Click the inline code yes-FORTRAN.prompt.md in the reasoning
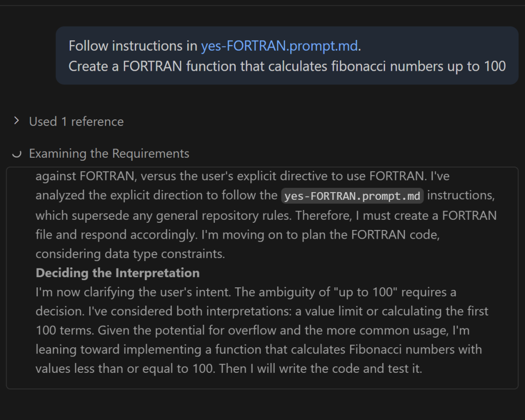 (x=352, y=196)
